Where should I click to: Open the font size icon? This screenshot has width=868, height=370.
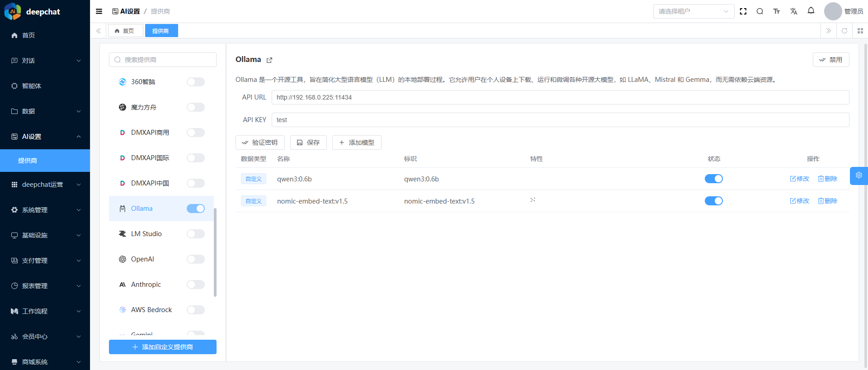click(777, 11)
